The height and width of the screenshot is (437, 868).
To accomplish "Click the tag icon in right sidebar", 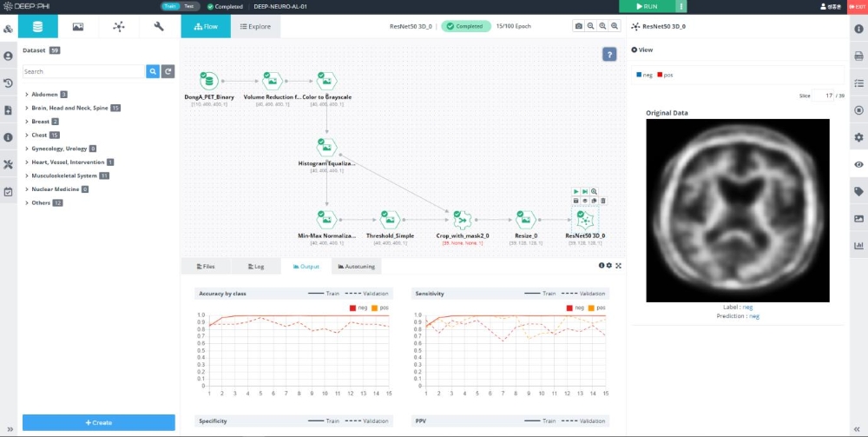I will pyautogui.click(x=858, y=191).
